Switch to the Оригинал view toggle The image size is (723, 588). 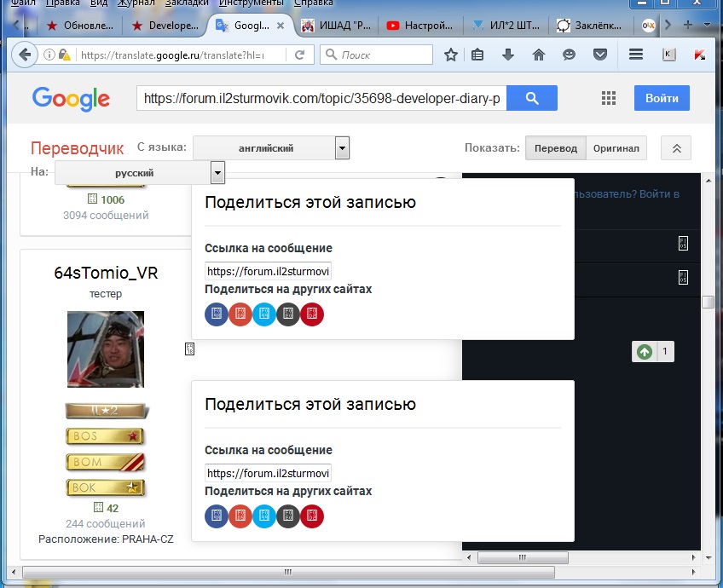point(616,148)
